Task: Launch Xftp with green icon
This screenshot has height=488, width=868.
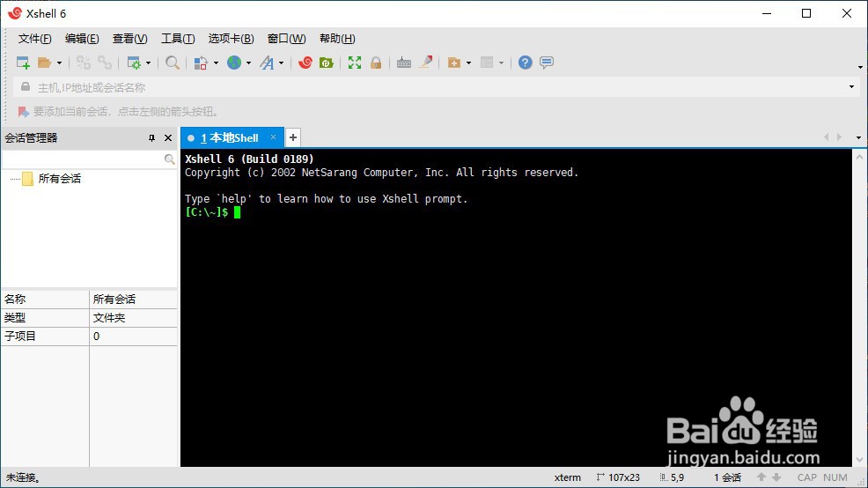Action: click(326, 63)
